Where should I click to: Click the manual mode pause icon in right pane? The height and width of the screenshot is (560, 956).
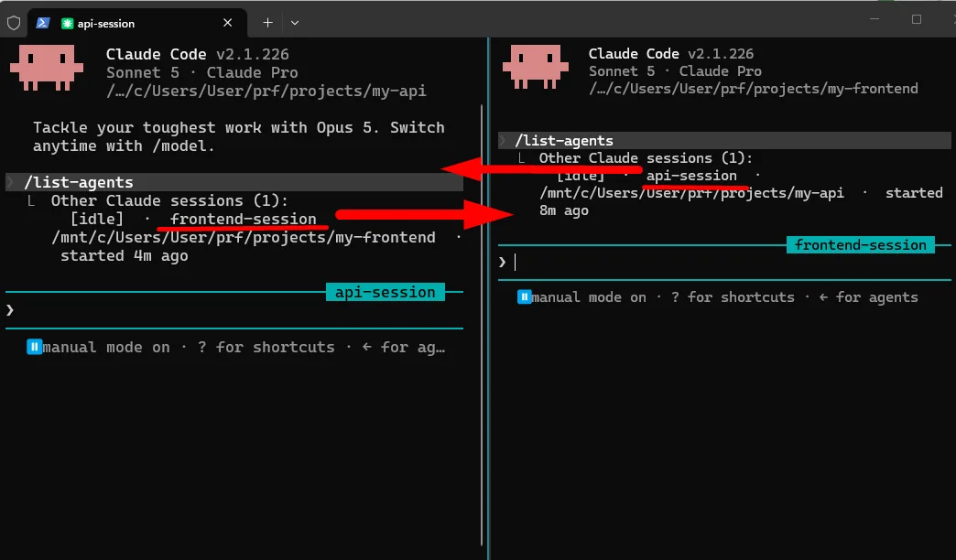point(525,296)
